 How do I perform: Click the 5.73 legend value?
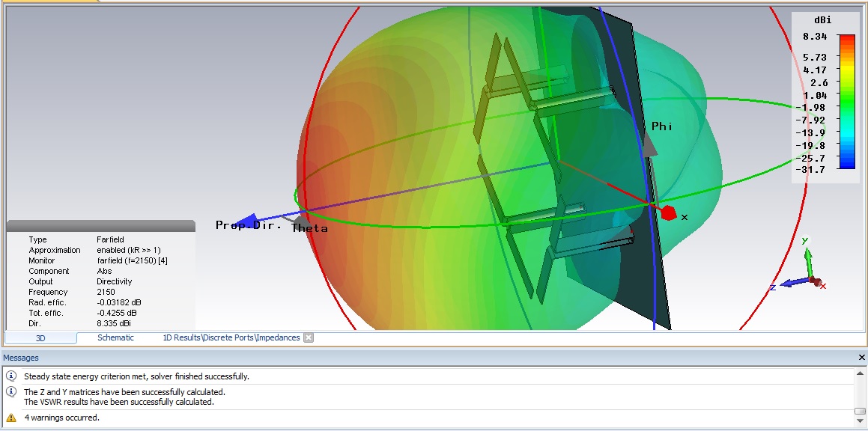click(x=815, y=57)
